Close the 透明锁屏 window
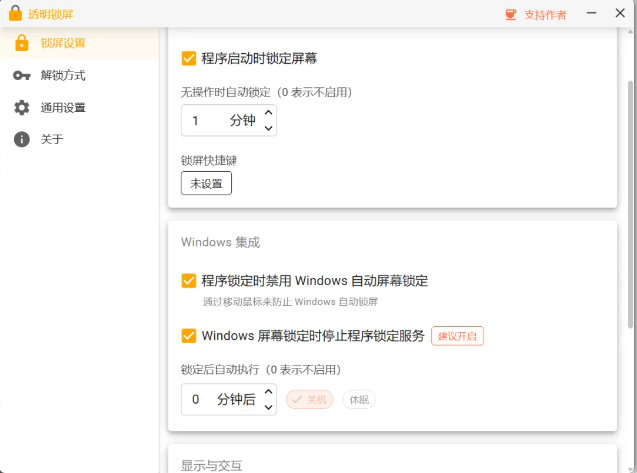 click(x=621, y=14)
